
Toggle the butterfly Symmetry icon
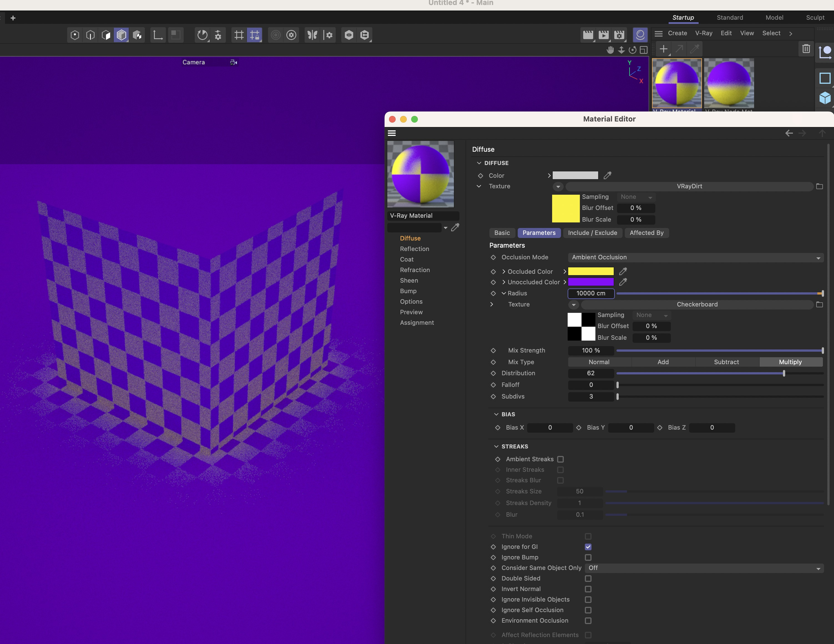pos(312,35)
